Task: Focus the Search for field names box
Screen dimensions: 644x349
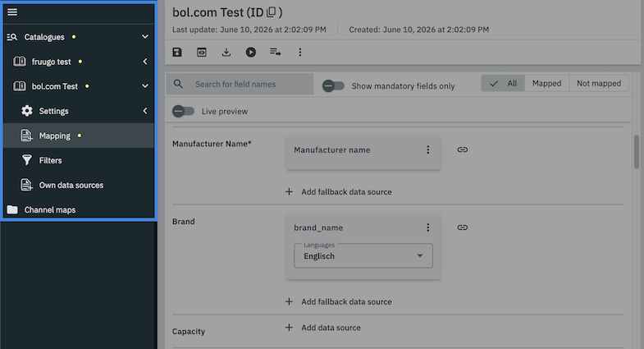Action: pos(240,85)
